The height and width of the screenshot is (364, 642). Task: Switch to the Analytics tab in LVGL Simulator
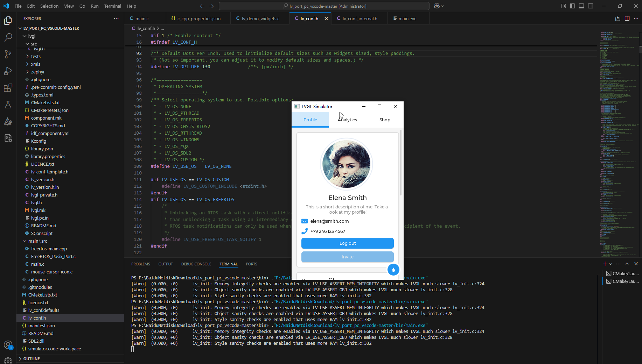click(347, 120)
